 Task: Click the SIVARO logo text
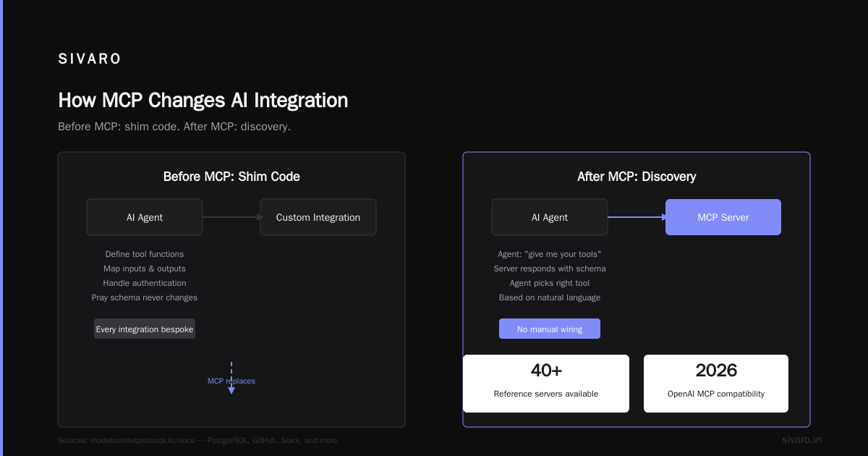click(90, 59)
